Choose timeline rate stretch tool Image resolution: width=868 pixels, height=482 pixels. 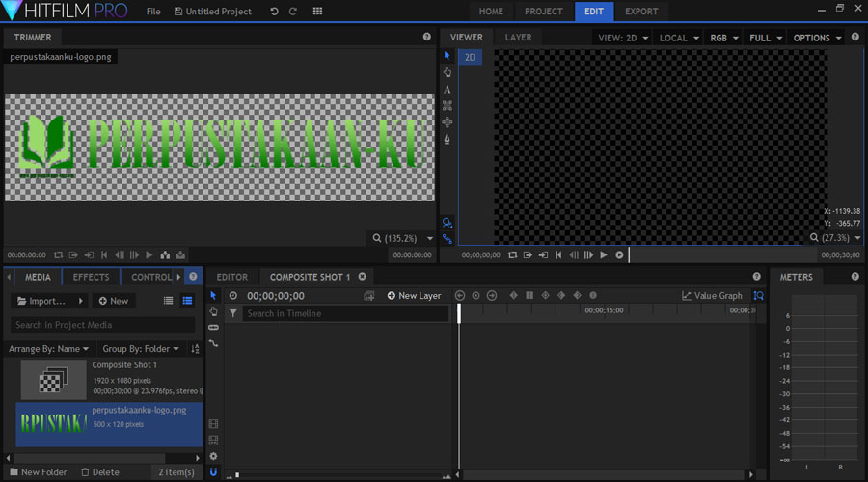click(x=213, y=343)
